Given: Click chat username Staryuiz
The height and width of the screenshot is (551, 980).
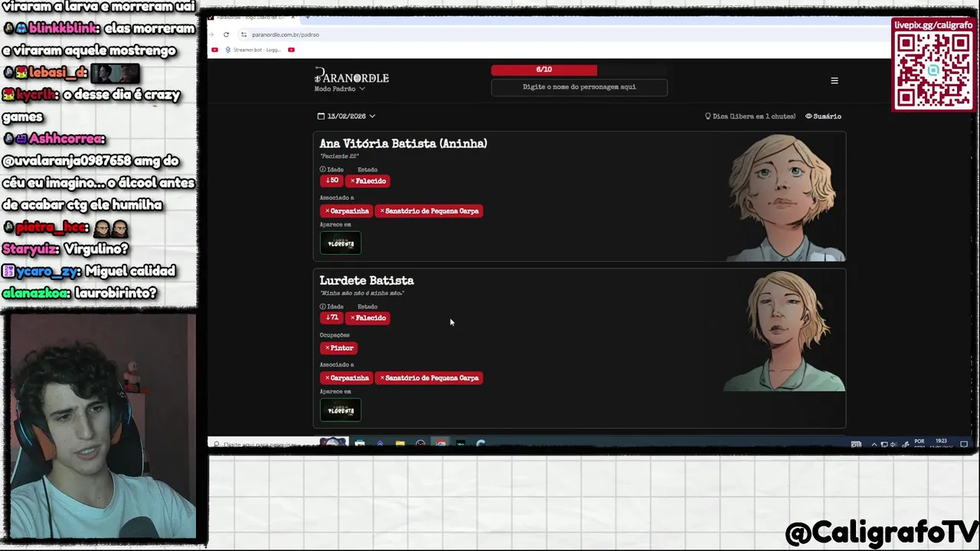Looking at the screenshot, I should (29, 249).
